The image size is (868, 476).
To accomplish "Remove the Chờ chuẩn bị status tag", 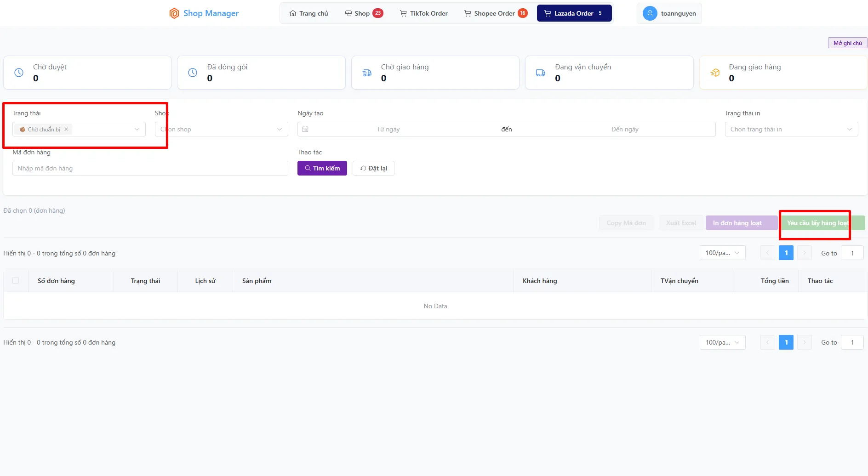I will click(66, 129).
